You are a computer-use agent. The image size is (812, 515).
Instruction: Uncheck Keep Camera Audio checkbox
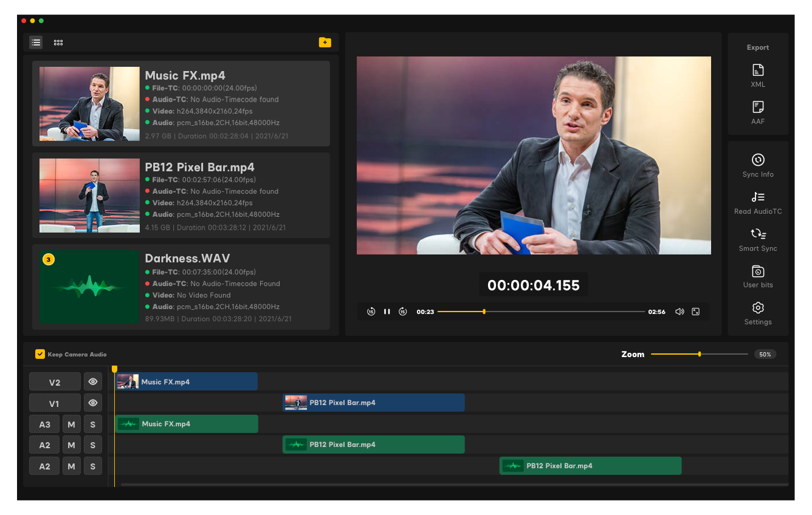click(40, 354)
